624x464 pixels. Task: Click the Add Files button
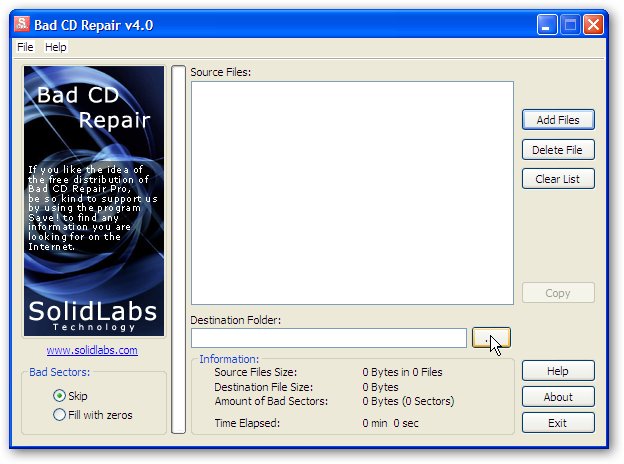558,120
